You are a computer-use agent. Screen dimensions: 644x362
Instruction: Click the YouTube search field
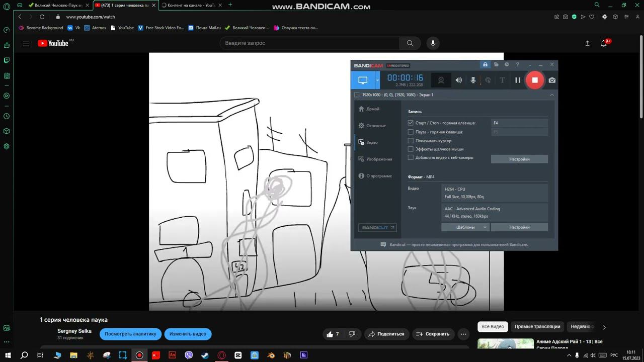[x=309, y=43]
